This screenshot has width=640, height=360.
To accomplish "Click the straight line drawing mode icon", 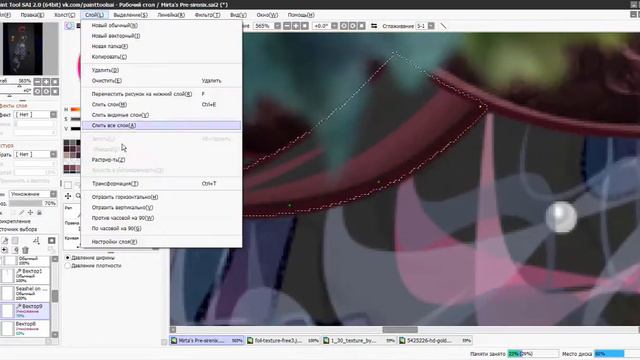I will 443,26.
